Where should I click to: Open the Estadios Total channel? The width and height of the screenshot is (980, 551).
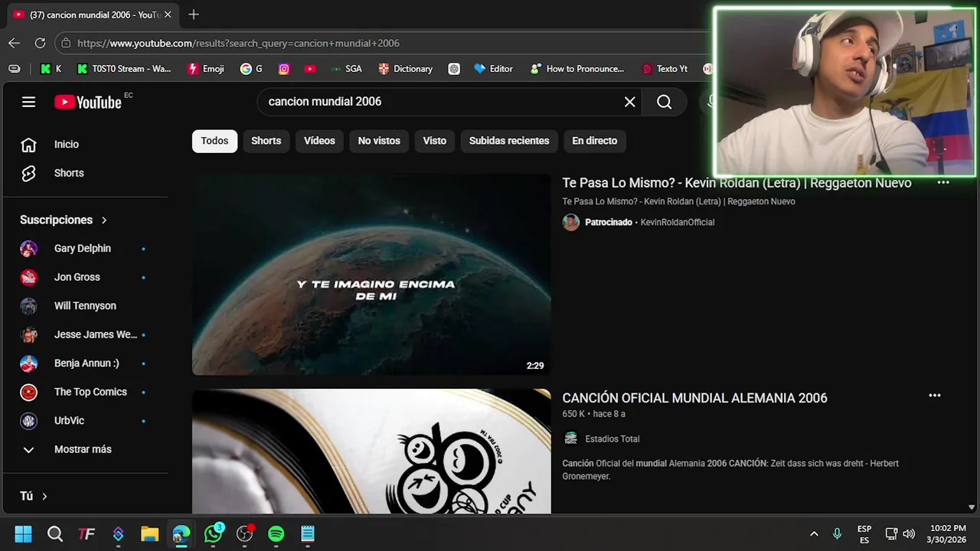click(x=612, y=439)
